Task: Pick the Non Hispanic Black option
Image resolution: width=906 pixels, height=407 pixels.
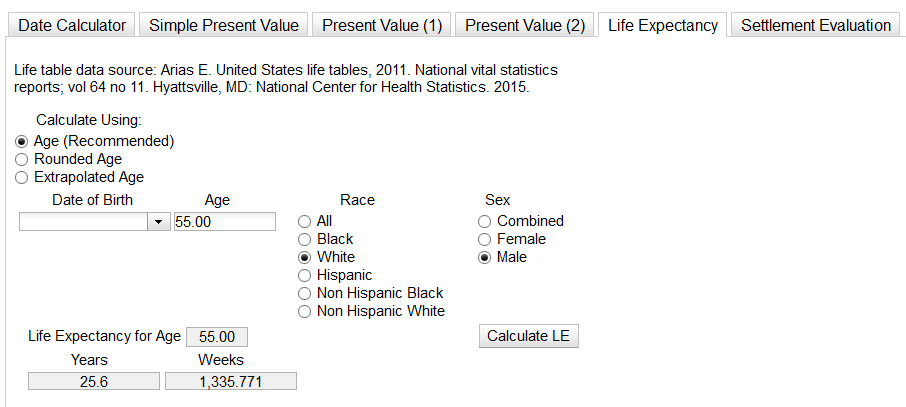Action: click(305, 293)
